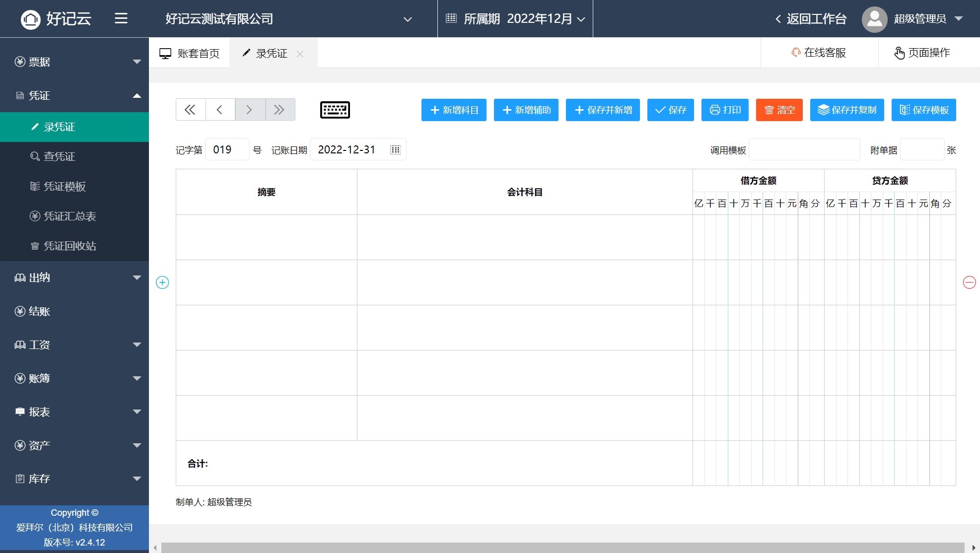Open 凭证回收站 in the sidebar
This screenshot has width=980, height=553.
click(74, 246)
